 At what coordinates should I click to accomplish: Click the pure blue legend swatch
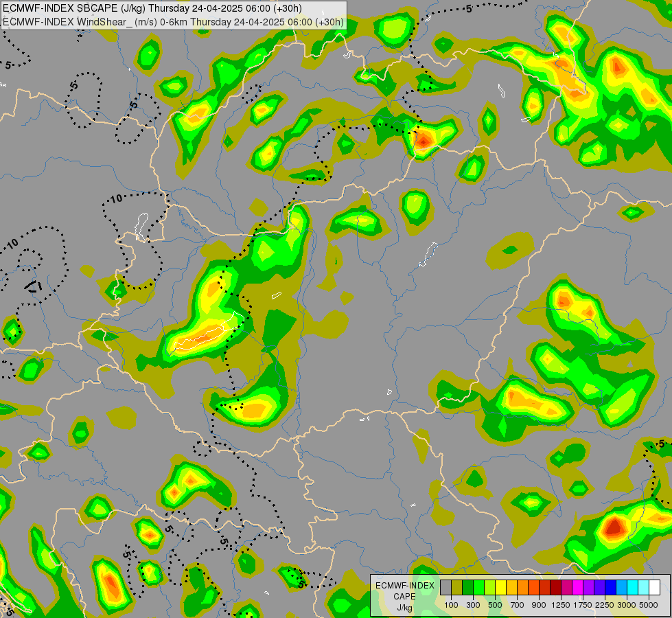pos(611,587)
